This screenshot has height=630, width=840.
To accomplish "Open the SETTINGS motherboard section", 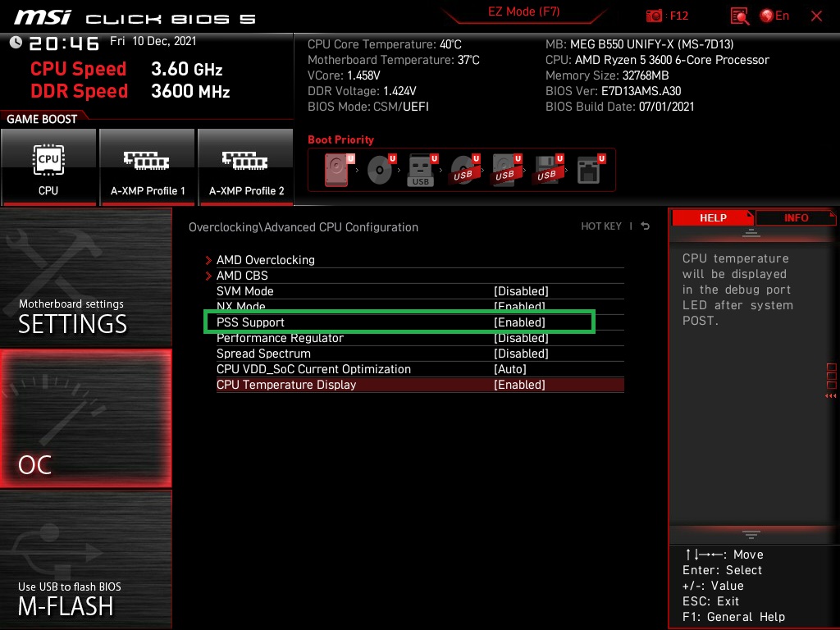I will (x=85, y=277).
